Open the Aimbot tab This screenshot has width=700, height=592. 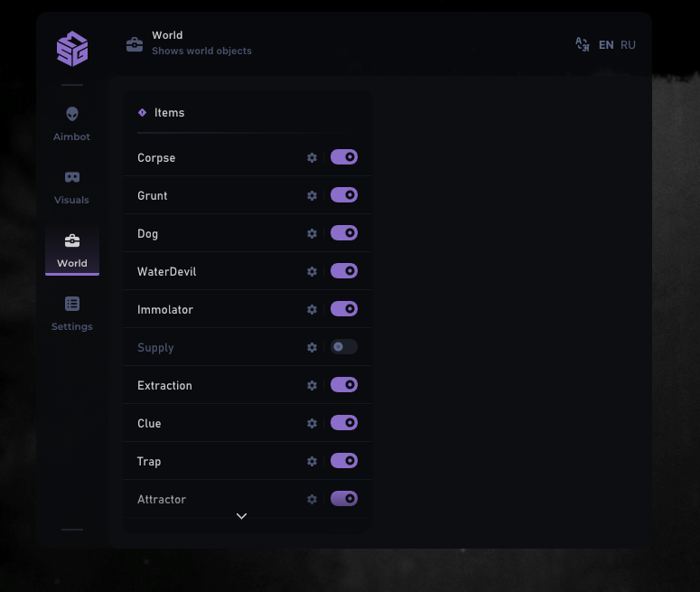pyautogui.click(x=72, y=124)
